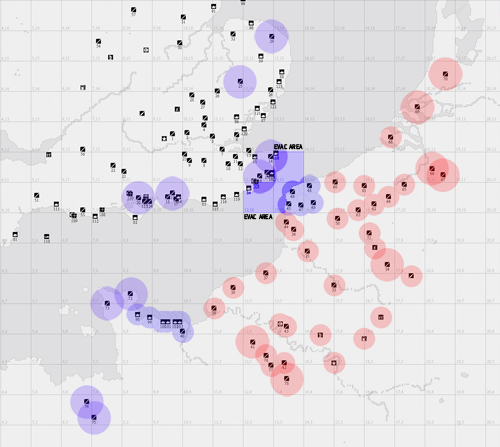Click unit marker 41 in large red circle
500x447 pixels.
point(253,342)
